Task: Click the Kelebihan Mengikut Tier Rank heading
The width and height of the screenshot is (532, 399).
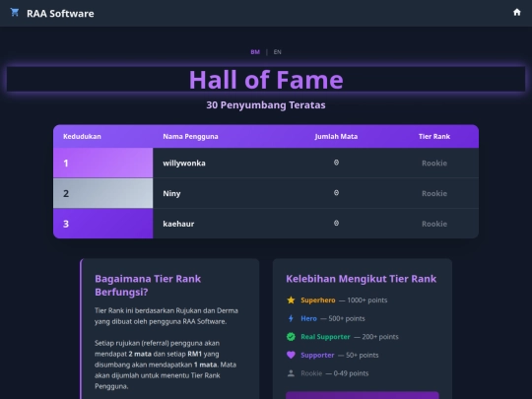Action: 361,279
